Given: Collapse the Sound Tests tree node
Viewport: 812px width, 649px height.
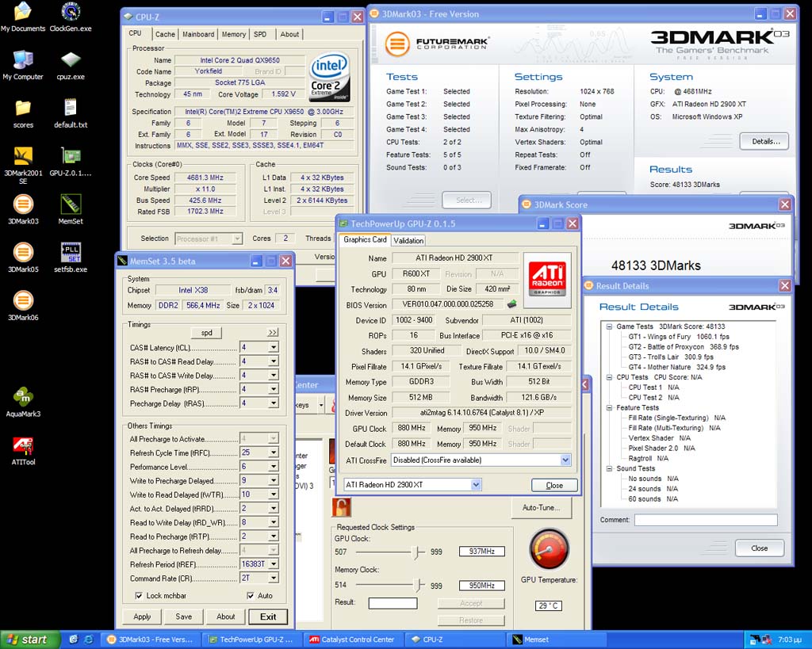Looking at the screenshot, I should click(610, 468).
